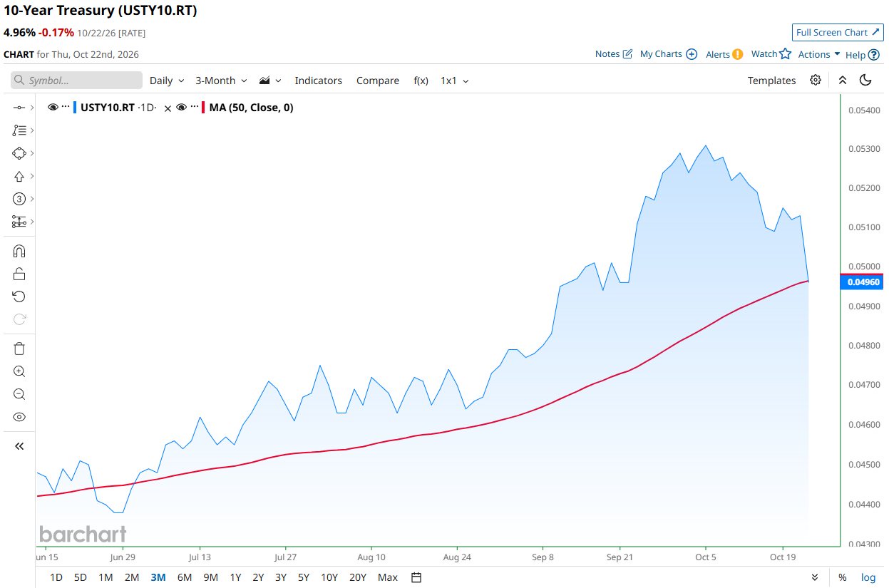Select the 5Y time range
This screenshot has height=588, width=889.
(x=304, y=577)
